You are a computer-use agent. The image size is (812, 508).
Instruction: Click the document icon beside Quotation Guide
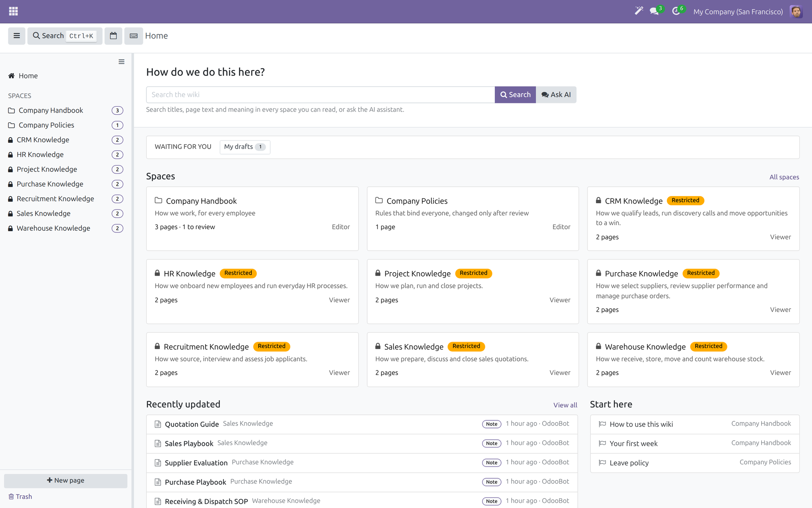click(158, 424)
